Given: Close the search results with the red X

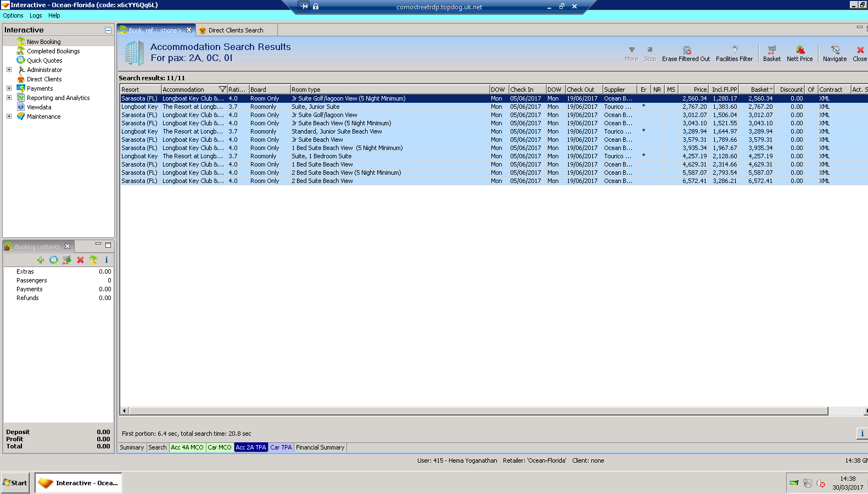Looking at the screenshot, I should point(860,50).
